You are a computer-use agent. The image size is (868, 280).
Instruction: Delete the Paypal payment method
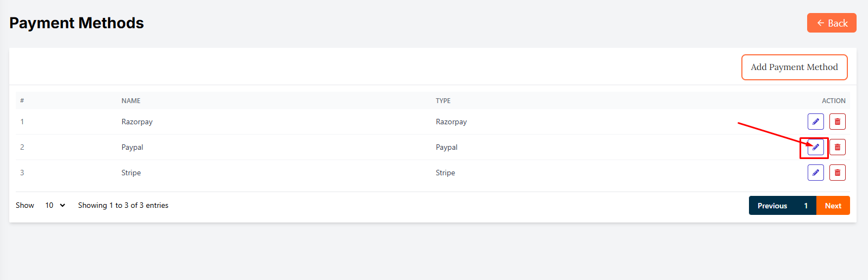[x=837, y=147]
